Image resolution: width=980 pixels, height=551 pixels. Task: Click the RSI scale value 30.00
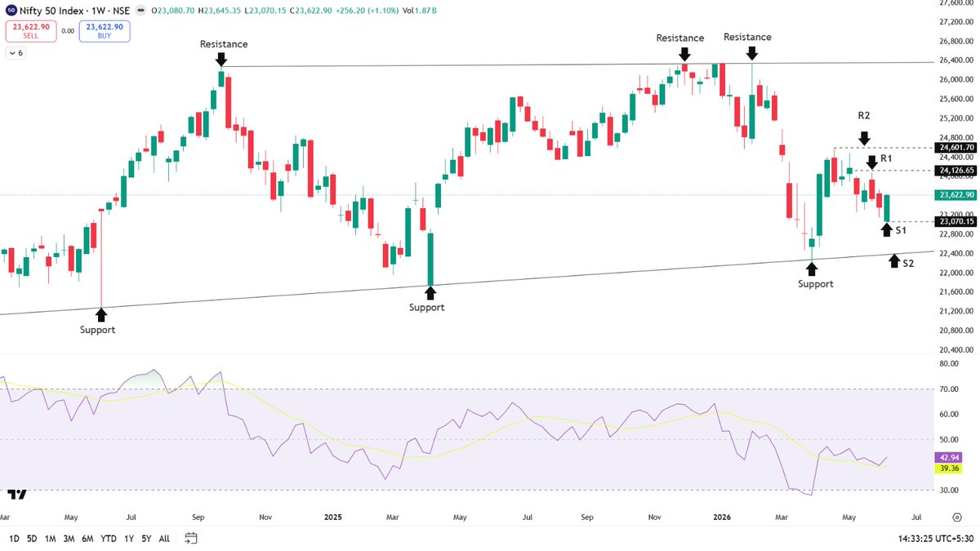(951, 491)
